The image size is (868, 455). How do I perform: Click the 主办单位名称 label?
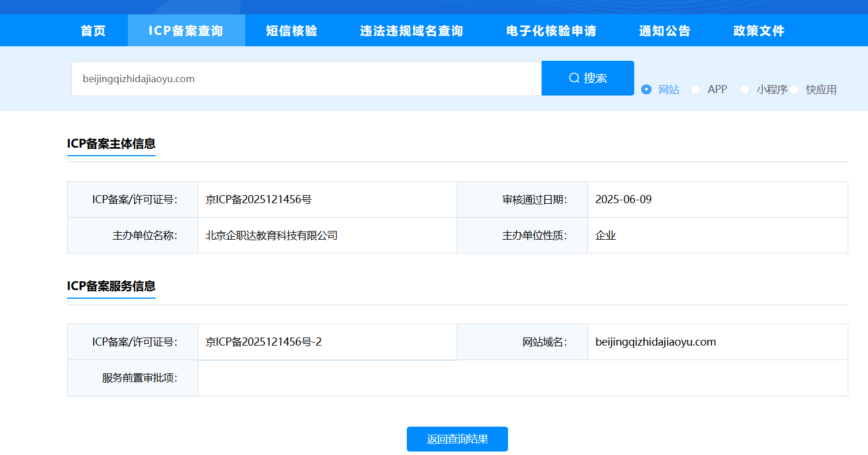(145, 236)
